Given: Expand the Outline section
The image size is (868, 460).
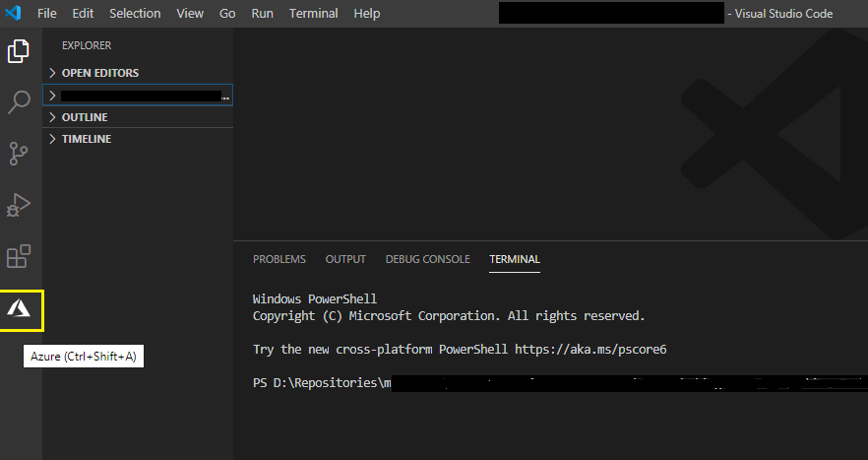Looking at the screenshot, I should coord(138,117).
